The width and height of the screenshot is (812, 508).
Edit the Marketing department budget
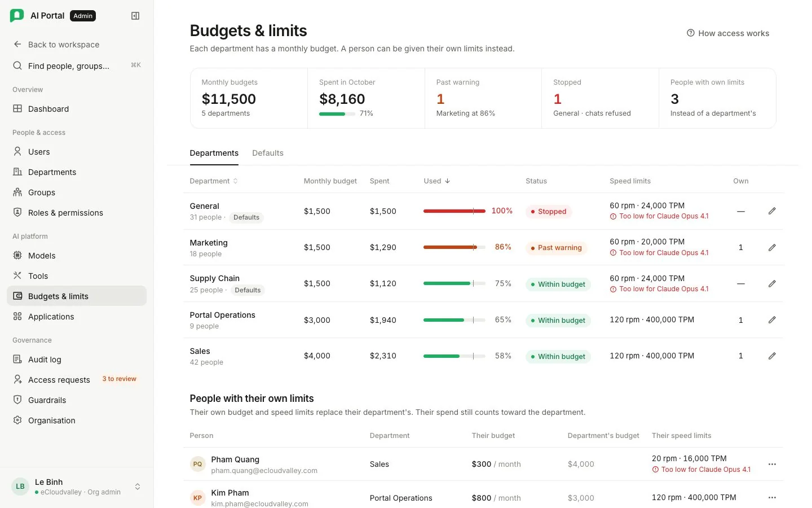click(772, 247)
